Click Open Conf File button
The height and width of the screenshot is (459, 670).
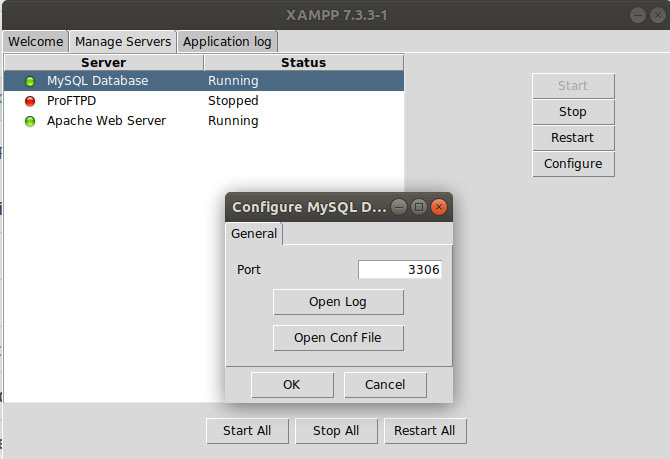338,338
